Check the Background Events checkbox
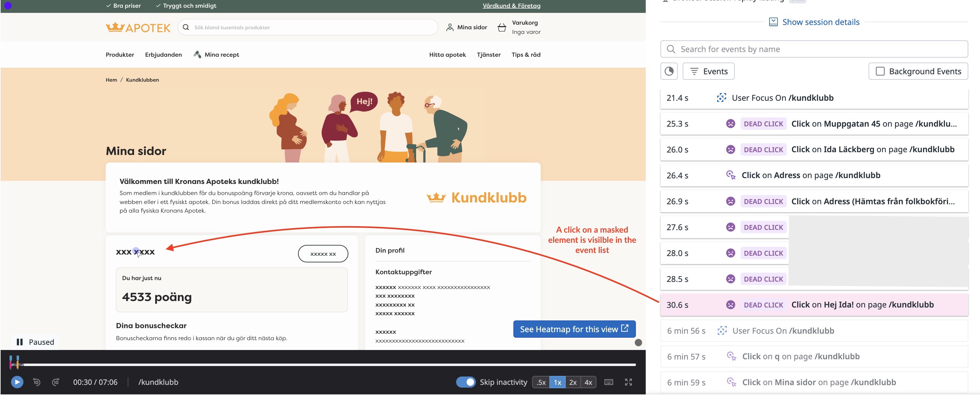This screenshot has width=980, height=395. click(880, 71)
